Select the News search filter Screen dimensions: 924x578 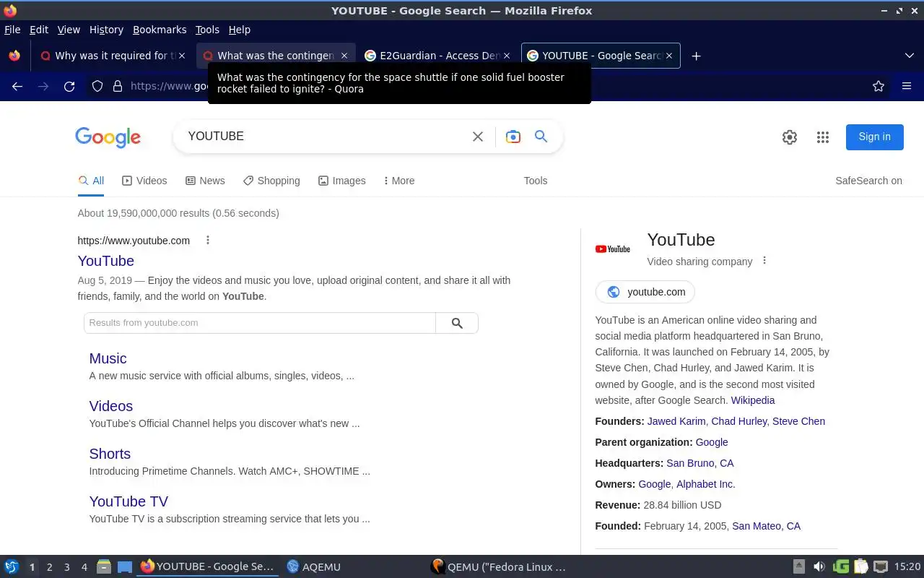(205, 181)
